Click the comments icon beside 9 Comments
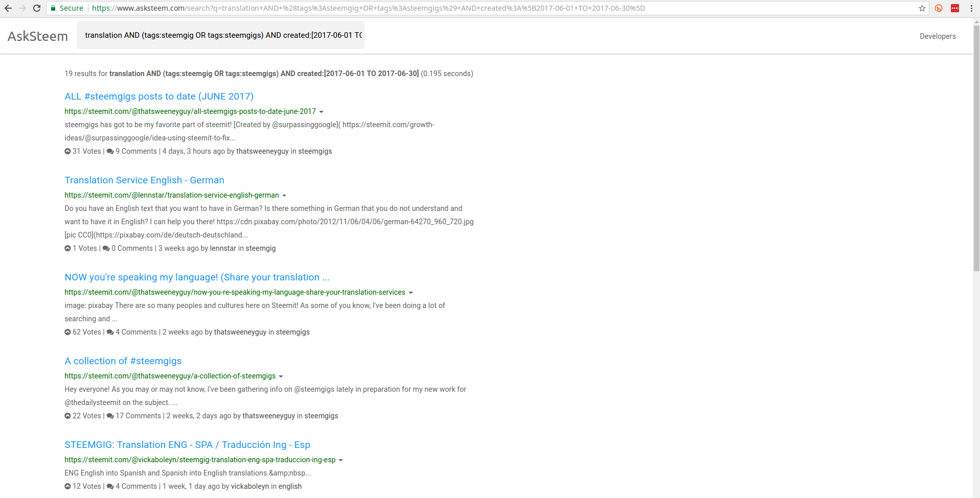This screenshot has height=498, width=980. tap(110, 151)
